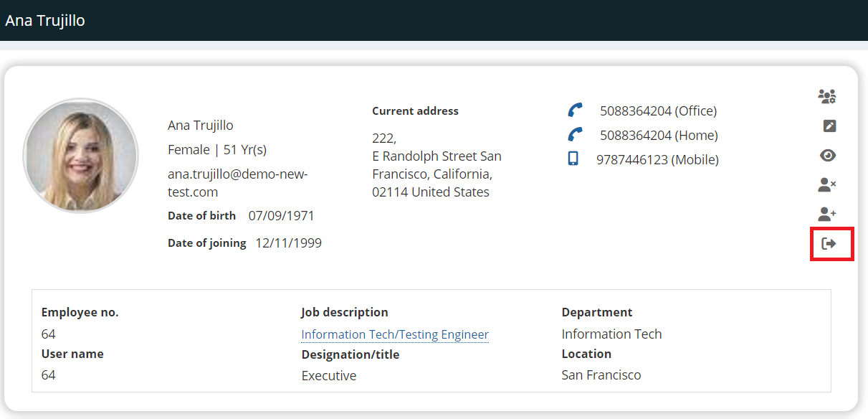Viewport: 868px width, 419px height.
Task: Click the ana.trujillo email address
Action: (x=237, y=183)
